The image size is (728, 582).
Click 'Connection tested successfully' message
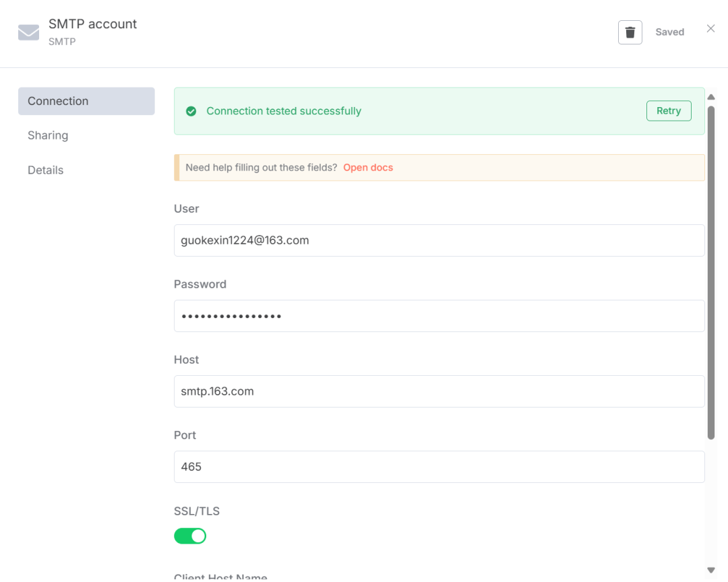(284, 111)
